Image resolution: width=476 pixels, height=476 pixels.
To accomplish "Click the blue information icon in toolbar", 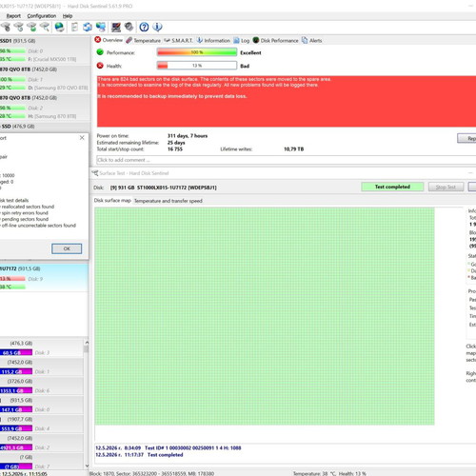I will (x=157, y=28).
